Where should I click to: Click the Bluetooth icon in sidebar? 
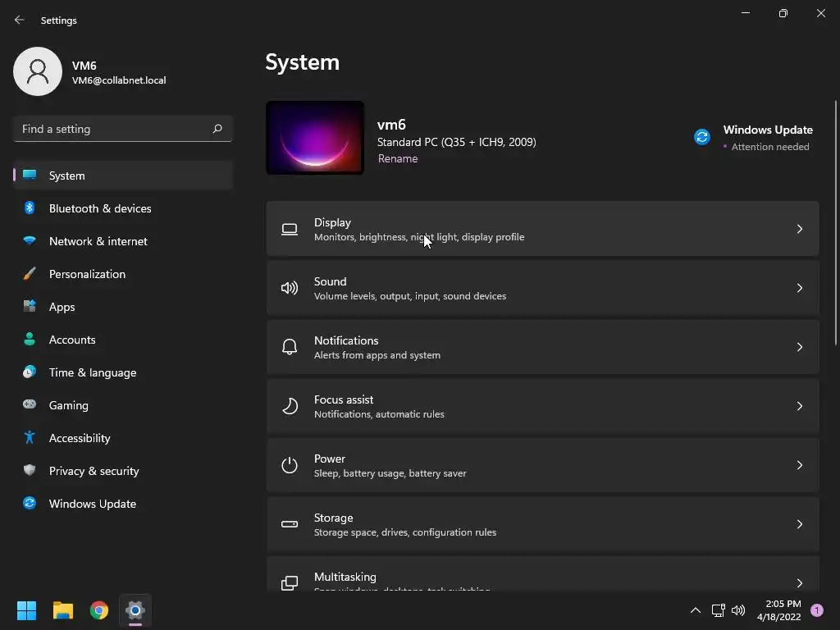point(30,208)
